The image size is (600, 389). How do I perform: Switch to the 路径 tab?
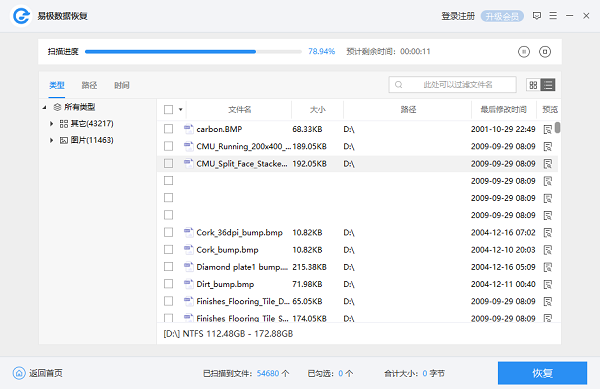coord(89,85)
